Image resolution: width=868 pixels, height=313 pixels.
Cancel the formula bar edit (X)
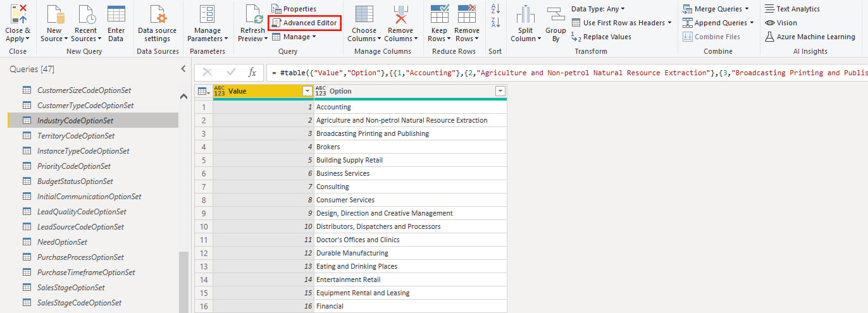[208, 72]
